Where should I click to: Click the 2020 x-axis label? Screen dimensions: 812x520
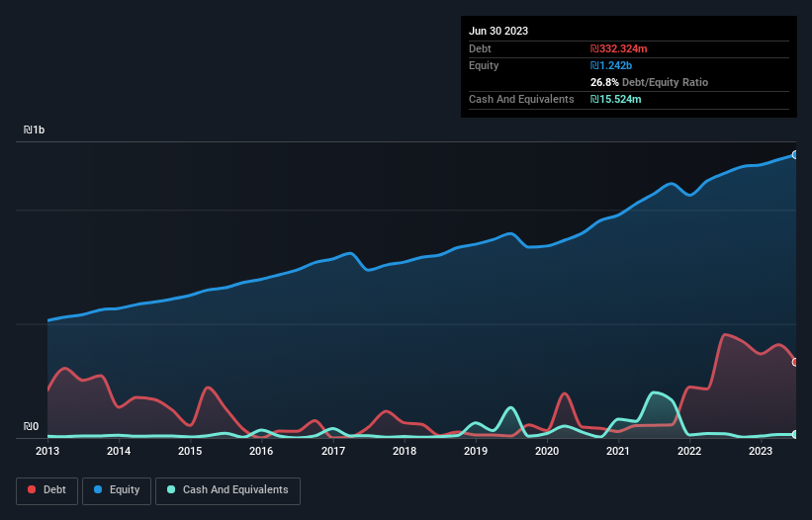tap(547, 451)
